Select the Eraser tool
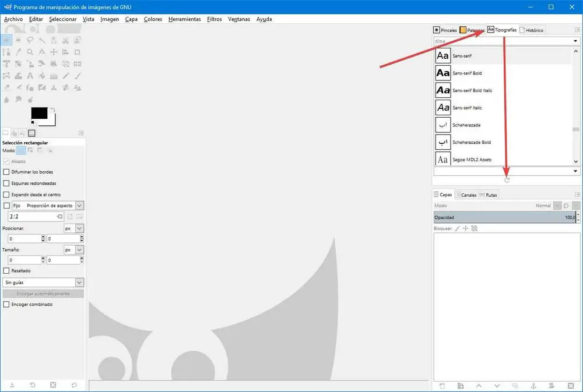The width and height of the screenshot is (583, 392). click(6, 88)
